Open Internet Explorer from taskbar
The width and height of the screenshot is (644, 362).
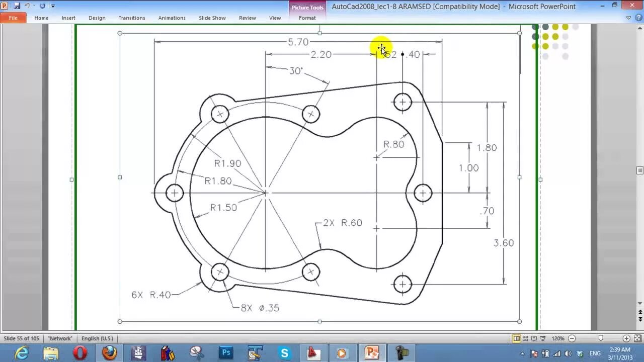22,353
